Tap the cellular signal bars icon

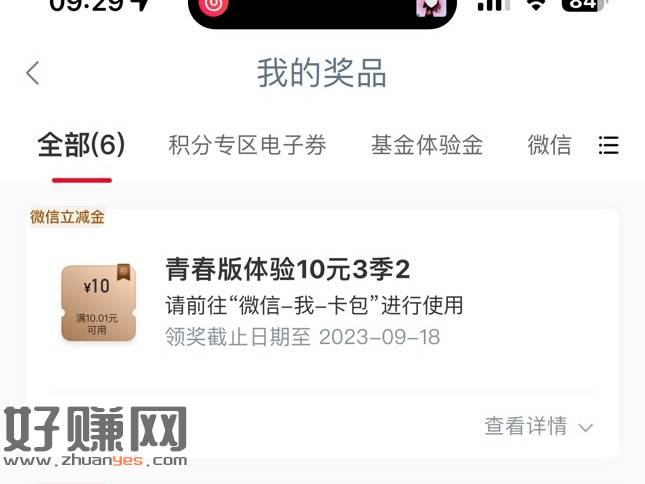[x=494, y=5]
